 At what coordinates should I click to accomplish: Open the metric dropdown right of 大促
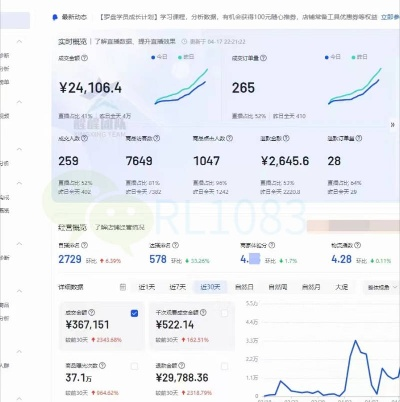pyautogui.click(x=382, y=287)
